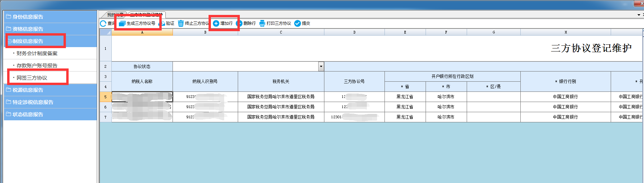This screenshot has width=644, height=183.
Task: Select row 6 header in the grid
Action: 105,107
